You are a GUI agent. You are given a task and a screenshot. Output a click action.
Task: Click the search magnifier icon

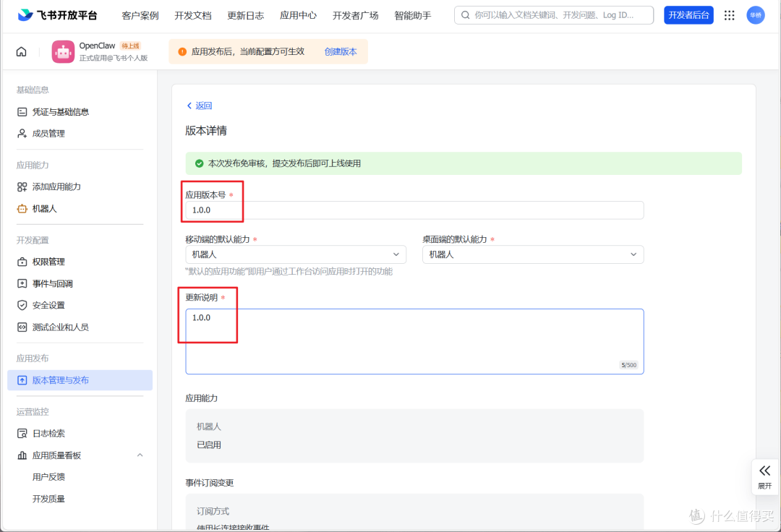465,15
